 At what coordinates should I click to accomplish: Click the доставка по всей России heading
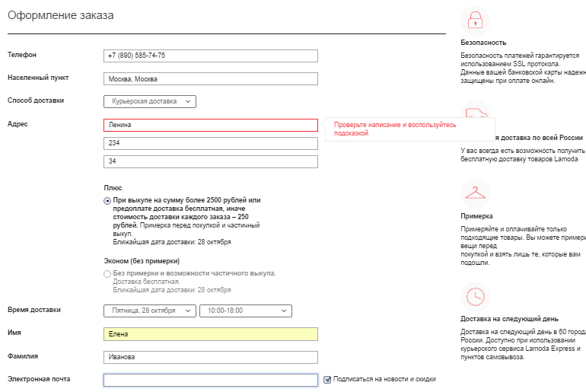point(540,138)
